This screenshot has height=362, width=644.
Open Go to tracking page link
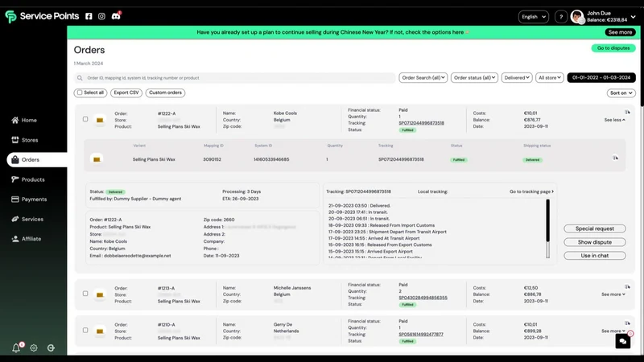(531, 191)
